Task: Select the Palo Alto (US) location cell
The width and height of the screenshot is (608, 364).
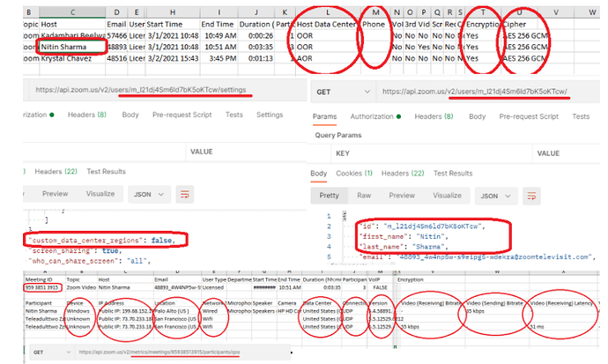Action: tap(177, 311)
